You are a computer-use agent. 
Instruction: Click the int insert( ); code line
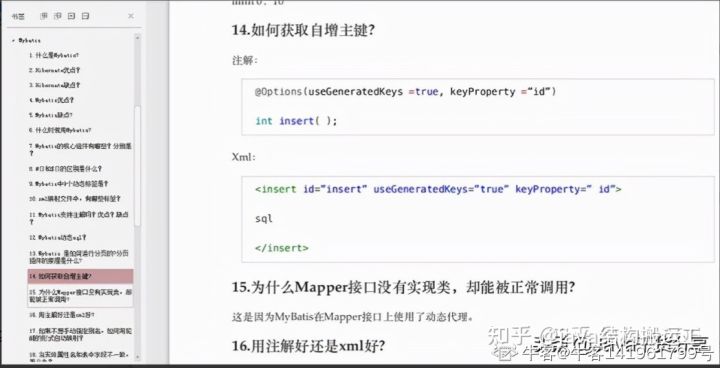click(x=296, y=121)
